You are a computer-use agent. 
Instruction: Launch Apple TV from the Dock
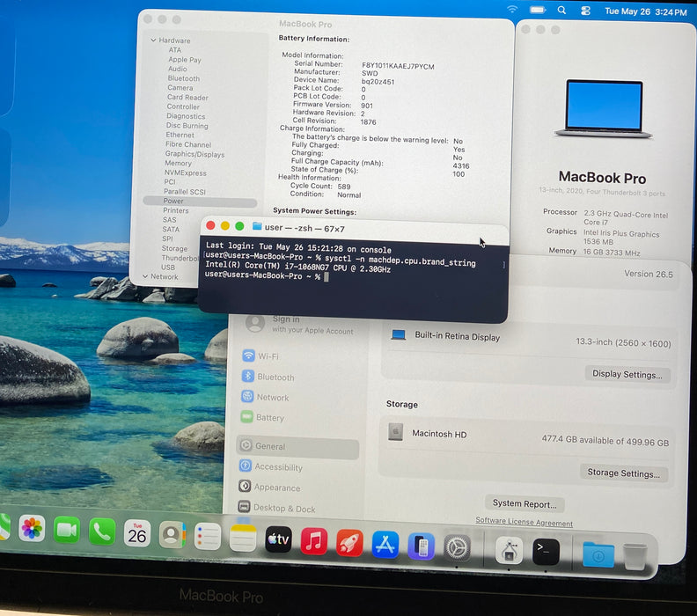click(x=278, y=539)
